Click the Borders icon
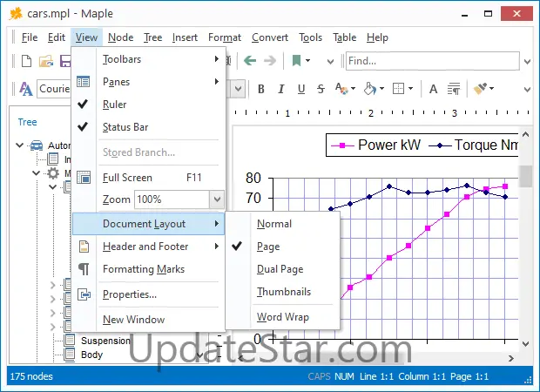This screenshot has height=392, width=540. tap(398, 89)
